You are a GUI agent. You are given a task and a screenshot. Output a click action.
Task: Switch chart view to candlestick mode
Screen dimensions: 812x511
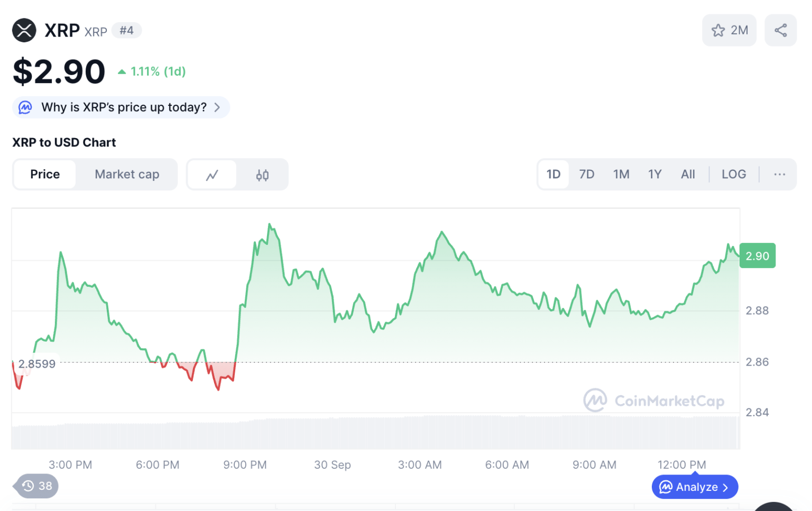pos(262,174)
